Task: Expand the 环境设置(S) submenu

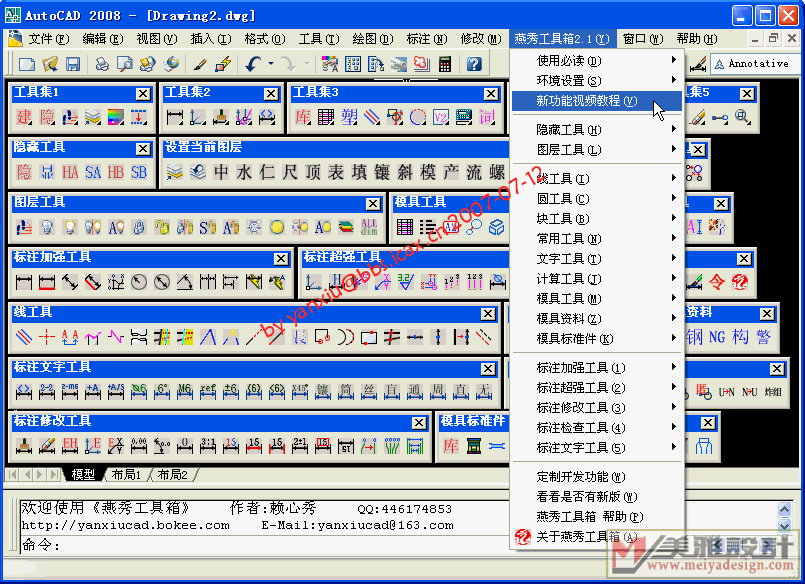Action: click(598, 81)
